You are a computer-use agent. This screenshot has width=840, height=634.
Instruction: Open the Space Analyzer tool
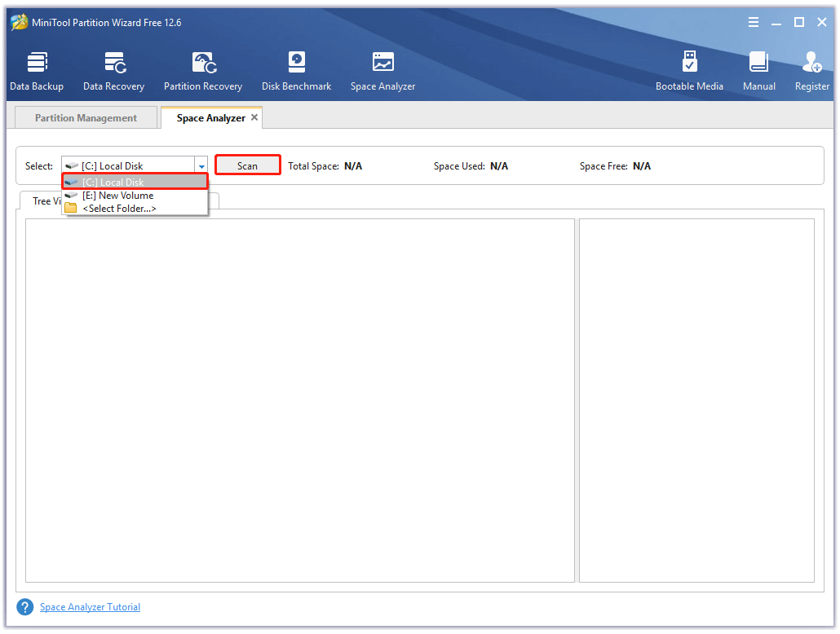(382, 69)
